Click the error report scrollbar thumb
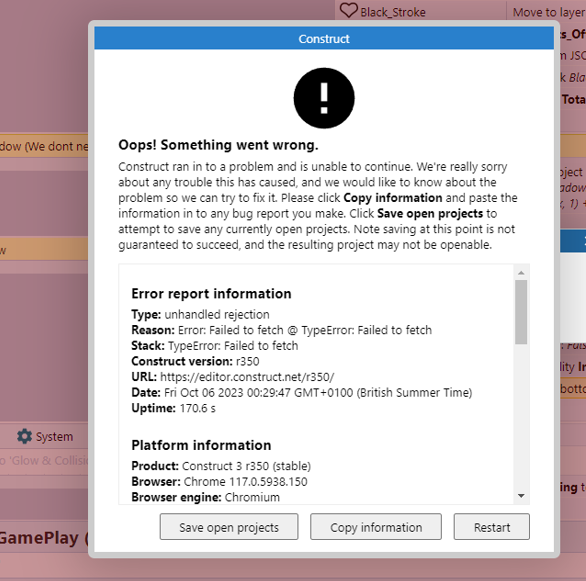Image resolution: width=586 pixels, height=581 pixels. [521, 312]
